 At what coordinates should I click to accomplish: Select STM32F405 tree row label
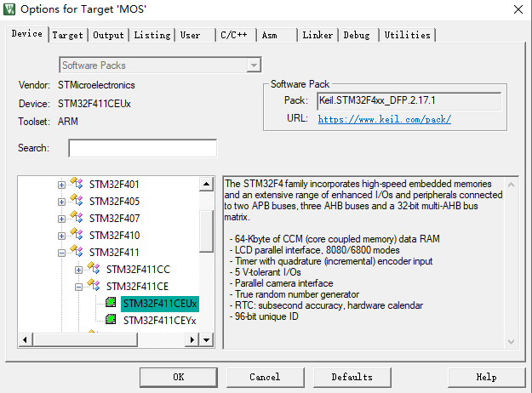coord(114,202)
